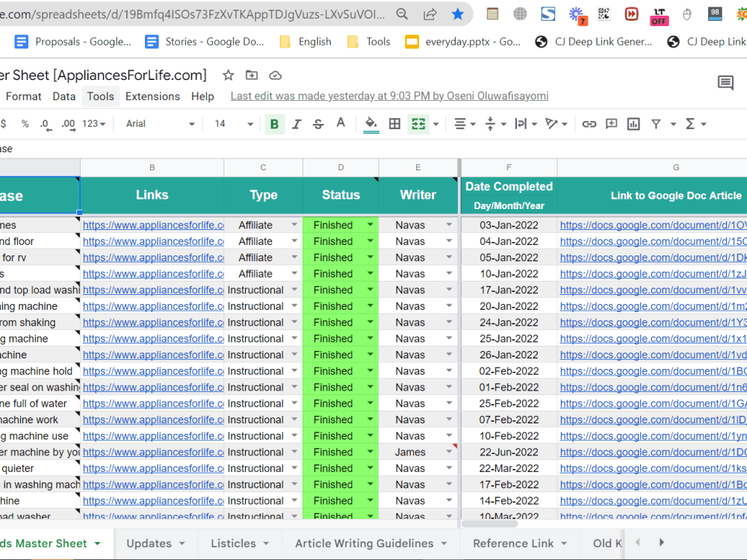Open the borders tool
The image size is (747, 560).
click(394, 124)
